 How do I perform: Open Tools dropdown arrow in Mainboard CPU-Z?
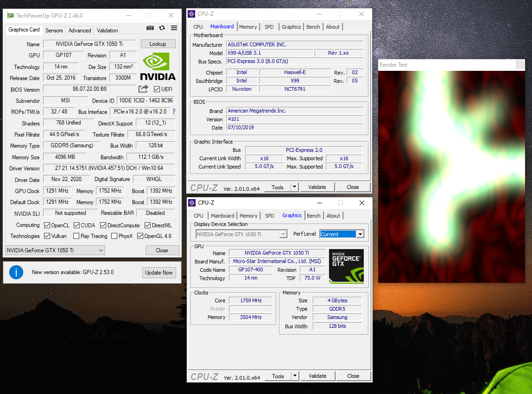295,187
